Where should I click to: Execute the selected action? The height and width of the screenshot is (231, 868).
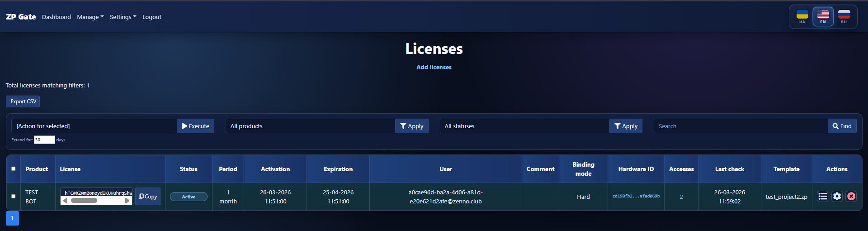tap(195, 126)
